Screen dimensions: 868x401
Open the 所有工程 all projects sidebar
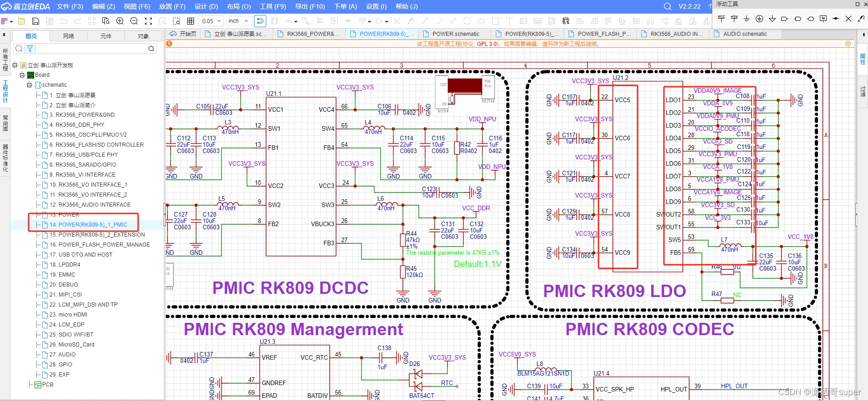click(5, 59)
